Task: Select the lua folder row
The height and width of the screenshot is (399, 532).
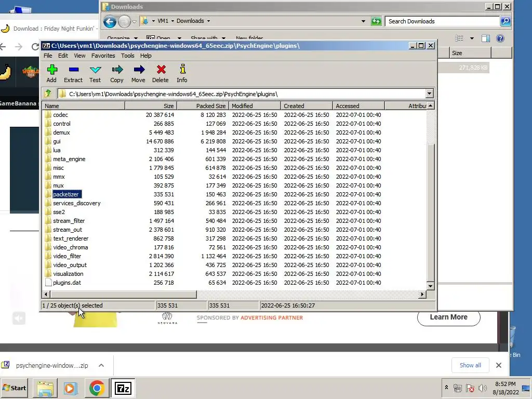Action: [x=234, y=150]
